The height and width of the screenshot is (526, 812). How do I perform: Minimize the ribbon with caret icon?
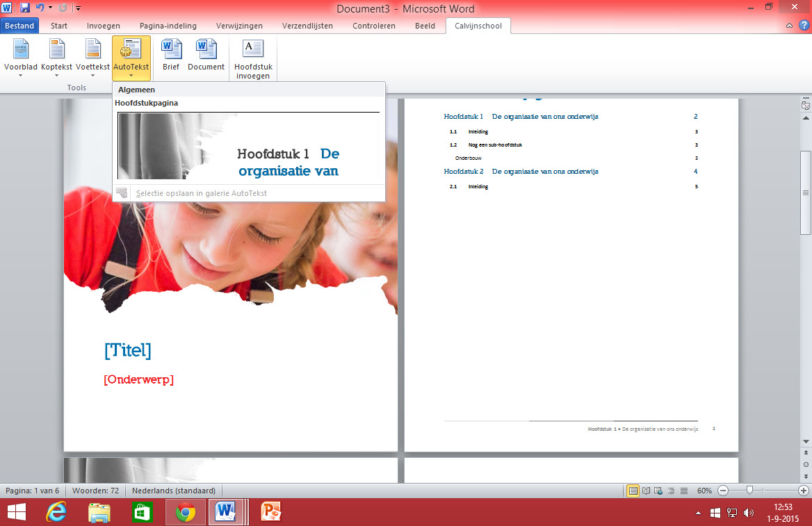(x=789, y=26)
